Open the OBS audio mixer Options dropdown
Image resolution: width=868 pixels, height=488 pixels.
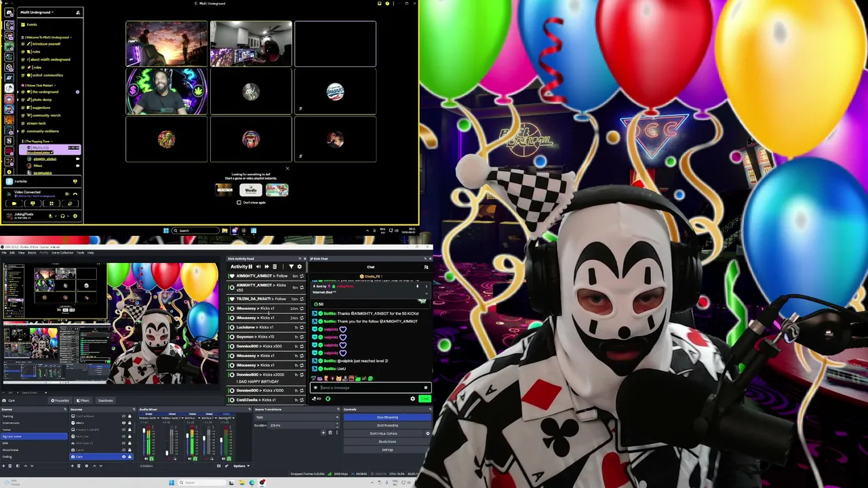click(241, 466)
